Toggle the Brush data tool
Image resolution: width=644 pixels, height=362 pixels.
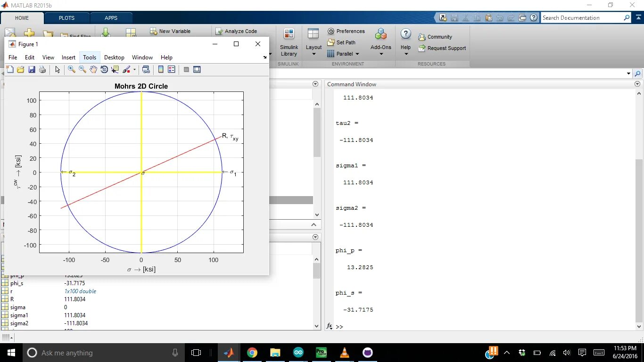[x=126, y=69]
